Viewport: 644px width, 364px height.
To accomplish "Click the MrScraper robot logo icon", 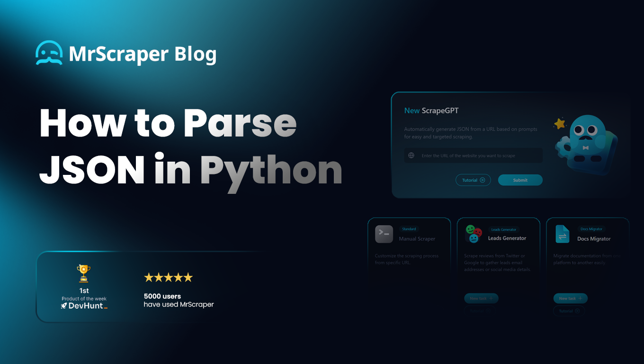I will pos(49,53).
